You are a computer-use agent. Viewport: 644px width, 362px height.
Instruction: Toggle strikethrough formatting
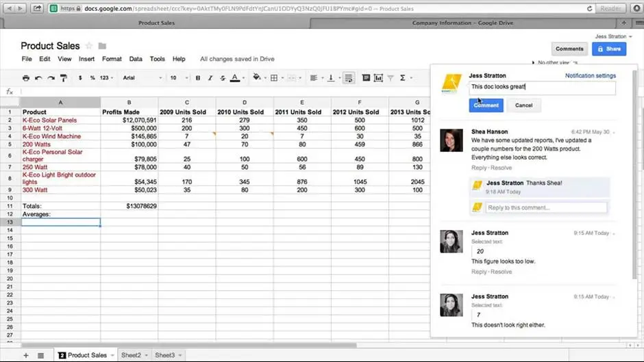(x=223, y=77)
